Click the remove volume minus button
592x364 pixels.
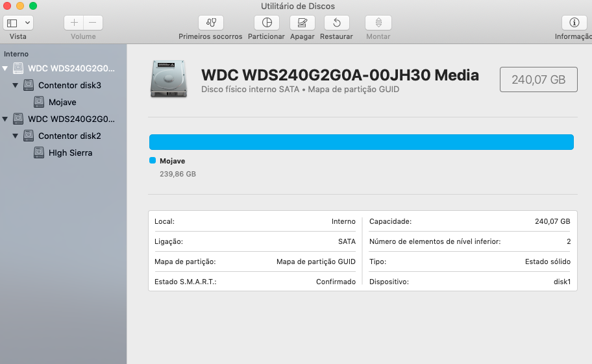[x=93, y=23]
